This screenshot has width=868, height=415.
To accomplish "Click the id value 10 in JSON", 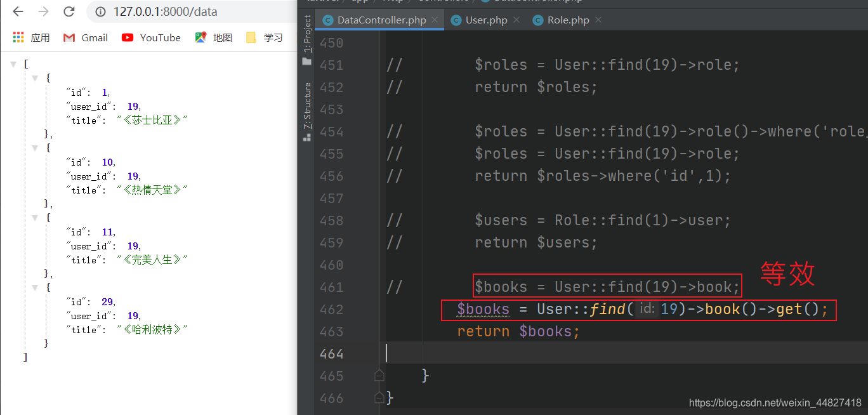I will tap(107, 162).
